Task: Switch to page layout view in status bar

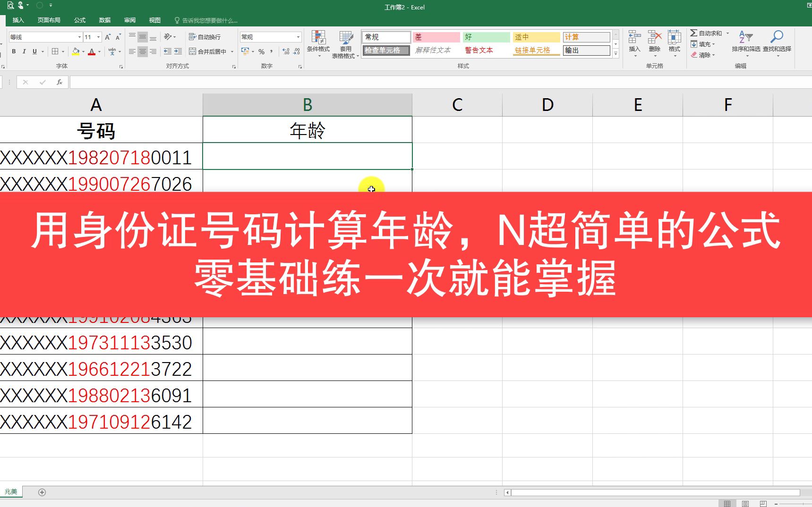Action: pos(745,504)
